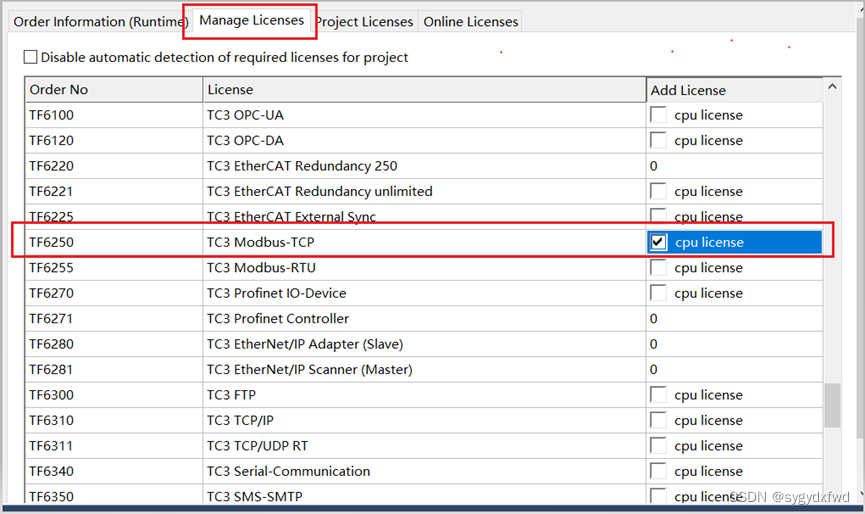
Task: Select the TF6311 order number cell
Action: point(114,445)
